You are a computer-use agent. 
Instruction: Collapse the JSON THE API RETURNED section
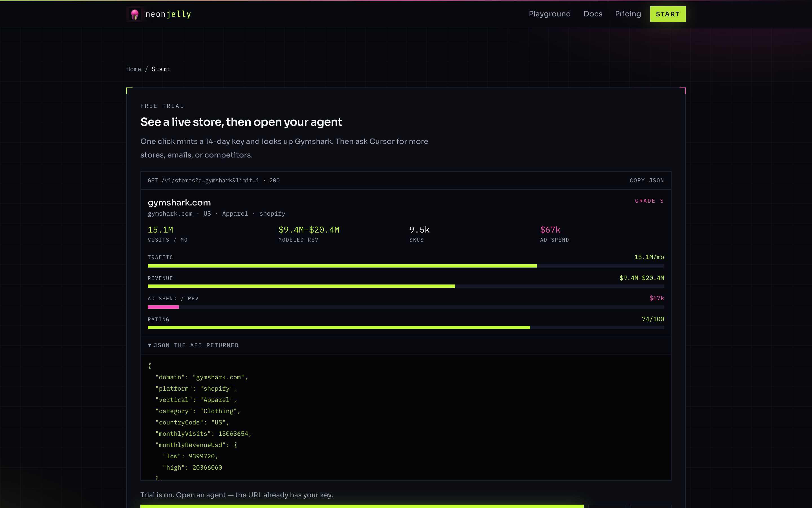pyautogui.click(x=193, y=345)
